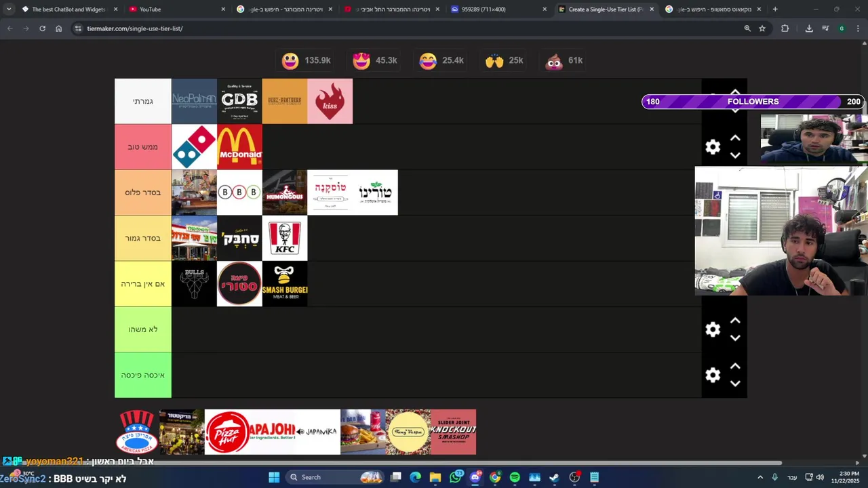868x488 pixels.
Task: Open settings gear for איכסה פיכסה row
Action: point(713,375)
